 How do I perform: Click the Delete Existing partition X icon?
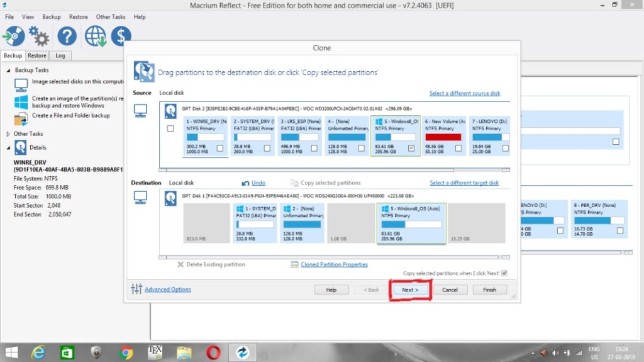pyautogui.click(x=180, y=264)
